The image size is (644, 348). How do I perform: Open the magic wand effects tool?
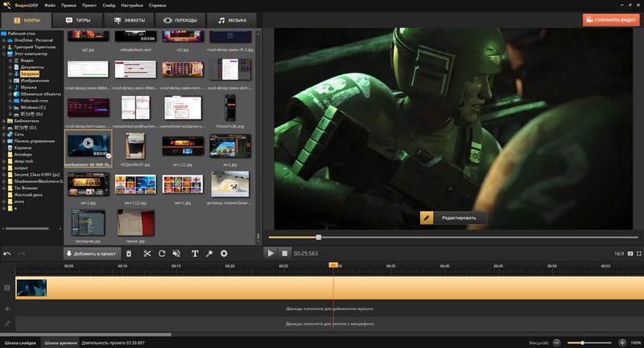coord(209,254)
